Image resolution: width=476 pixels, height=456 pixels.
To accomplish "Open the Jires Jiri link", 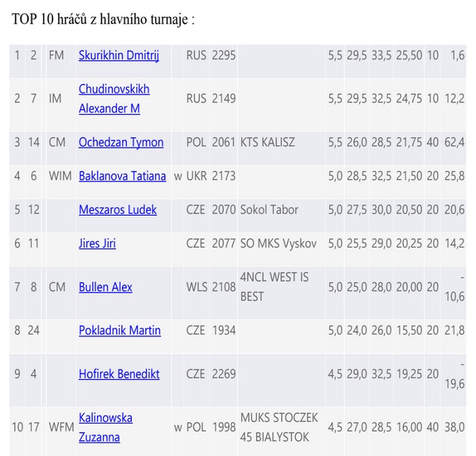I will click(x=97, y=243).
